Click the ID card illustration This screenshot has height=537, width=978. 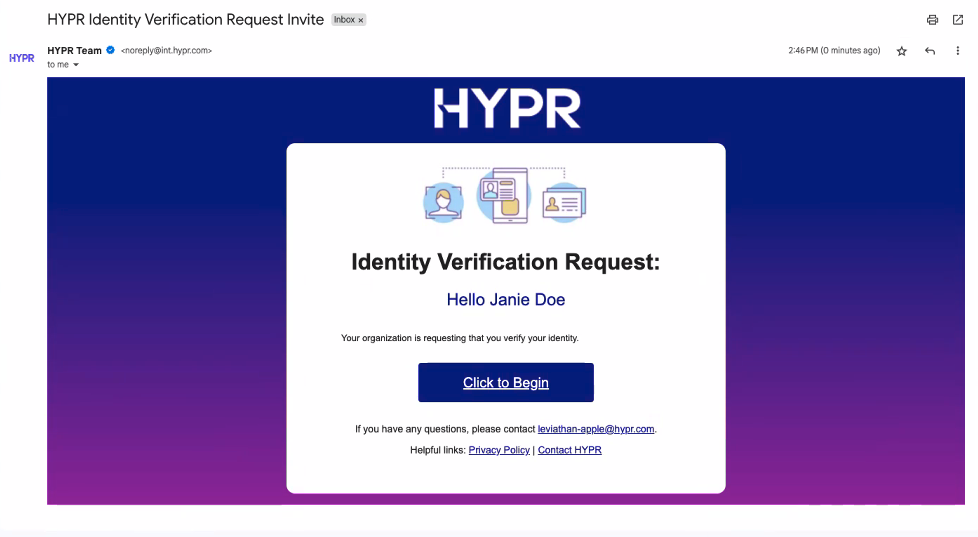click(564, 203)
